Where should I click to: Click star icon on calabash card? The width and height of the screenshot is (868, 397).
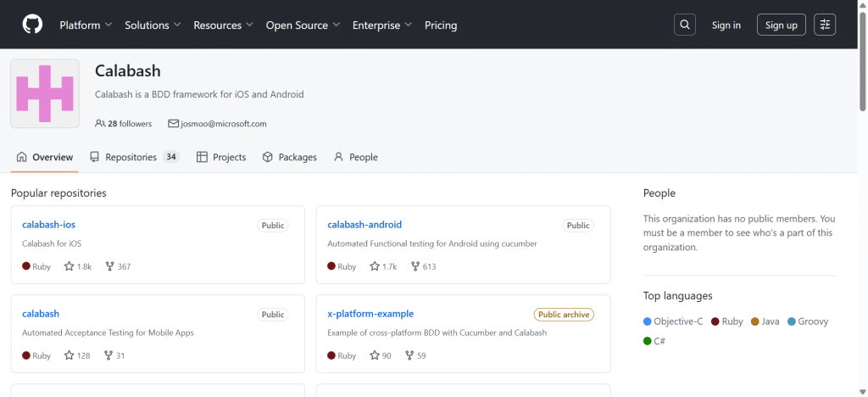70,355
